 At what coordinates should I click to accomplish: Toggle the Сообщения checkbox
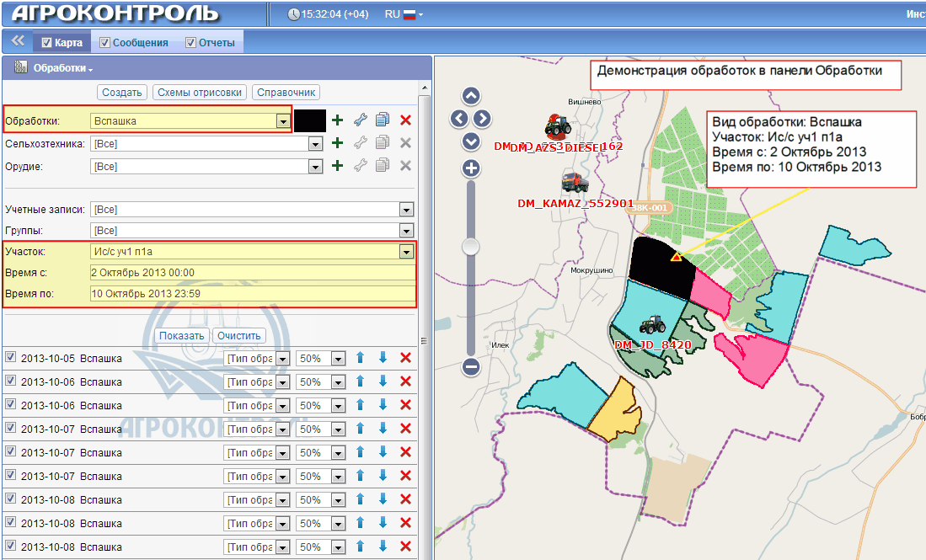pos(105,43)
